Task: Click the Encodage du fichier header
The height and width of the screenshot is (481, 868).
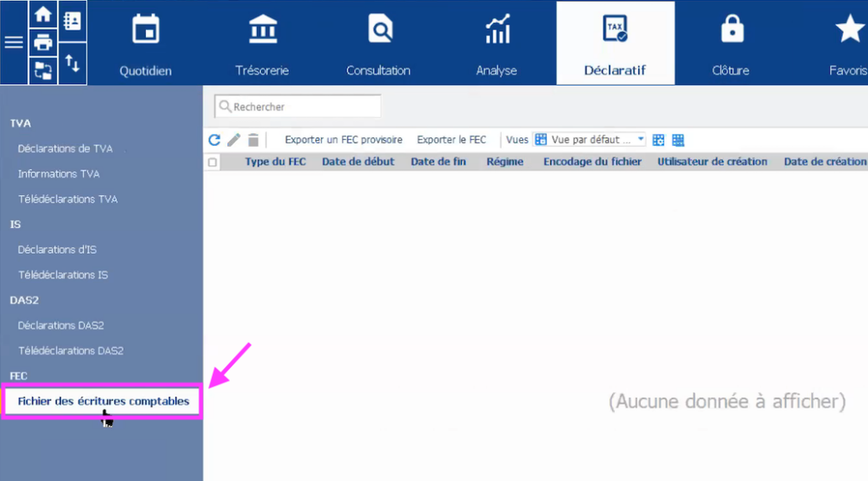Action: 593,162
